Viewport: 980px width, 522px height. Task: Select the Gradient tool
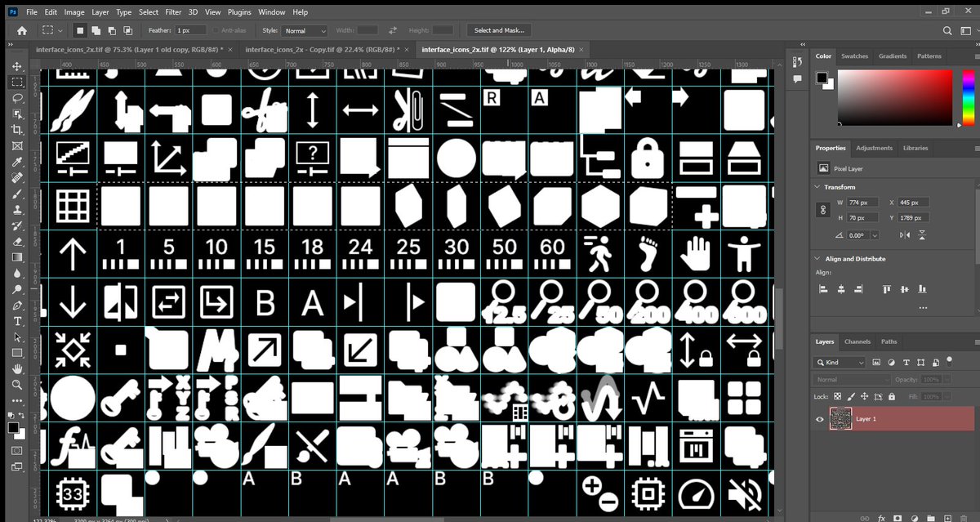click(x=17, y=257)
